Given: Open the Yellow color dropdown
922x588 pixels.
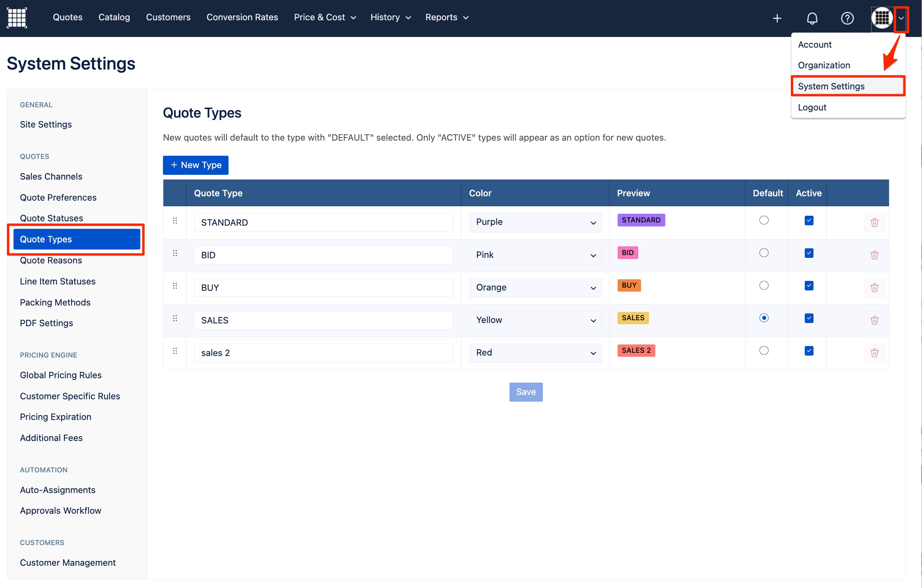Looking at the screenshot, I should pyautogui.click(x=535, y=320).
